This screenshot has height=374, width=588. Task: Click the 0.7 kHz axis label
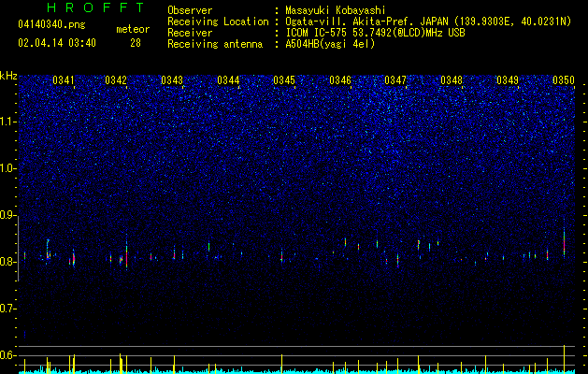(7, 309)
